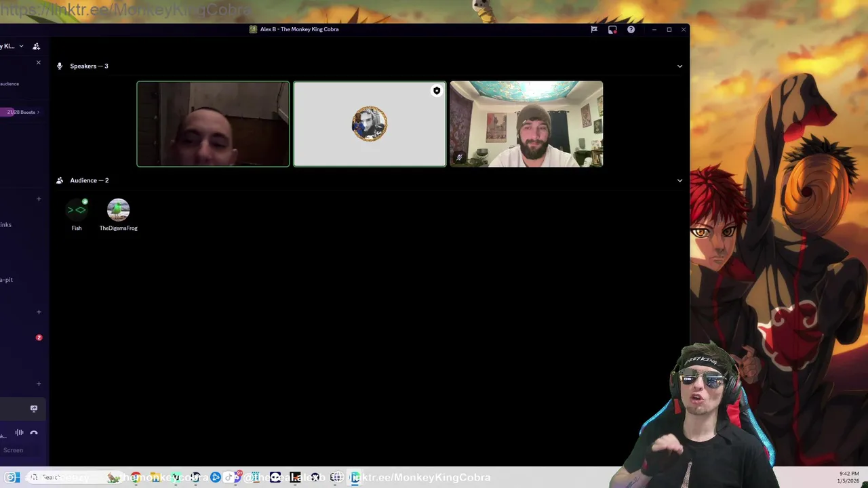868x488 pixels.
Task: Click the muted microphone icon on right tile
Action: coord(459,157)
